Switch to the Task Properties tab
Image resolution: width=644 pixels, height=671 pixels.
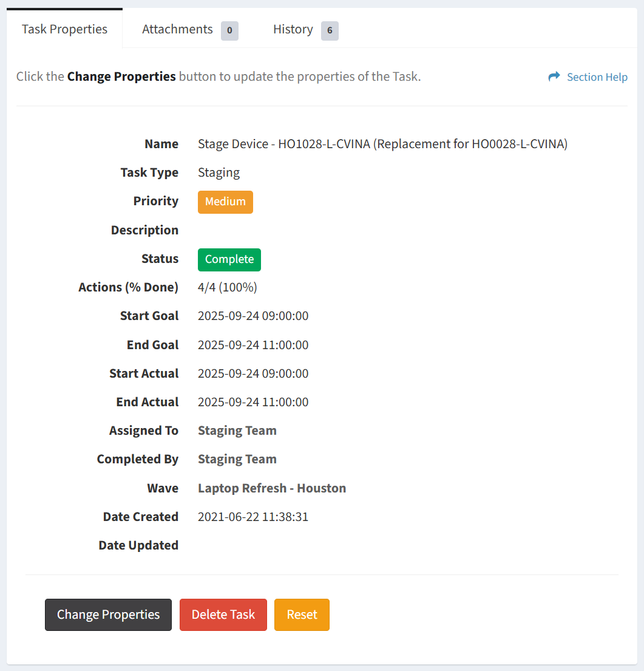click(64, 29)
